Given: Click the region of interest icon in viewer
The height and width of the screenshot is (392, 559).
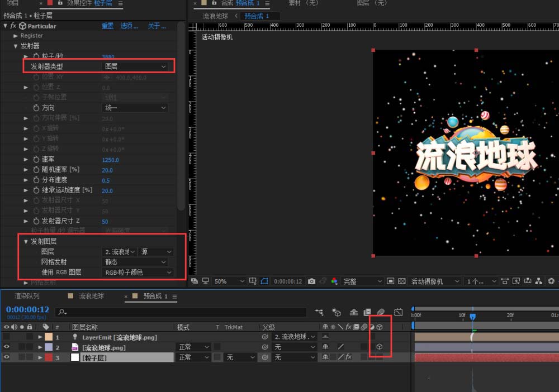Looking at the screenshot, I should point(264,281).
